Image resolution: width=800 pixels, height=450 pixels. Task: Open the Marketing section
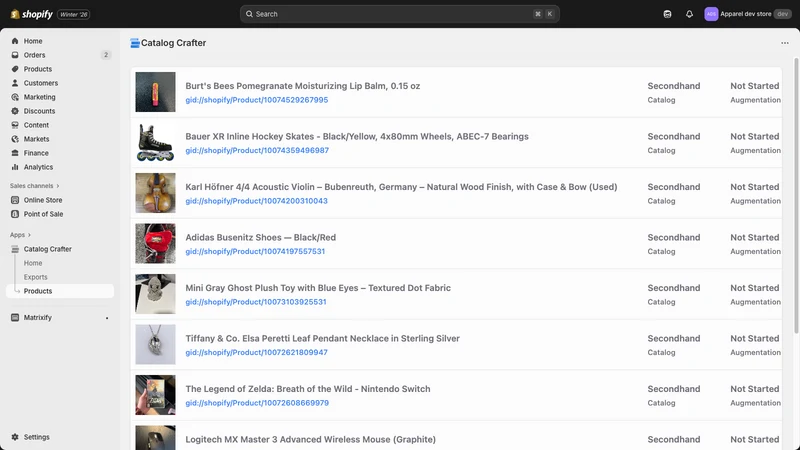coord(39,97)
